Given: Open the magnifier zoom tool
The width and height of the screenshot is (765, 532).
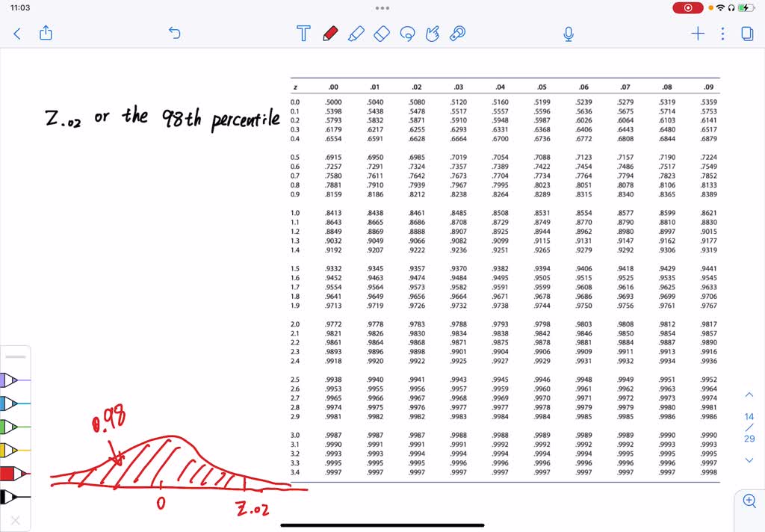Looking at the screenshot, I should 749,501.
